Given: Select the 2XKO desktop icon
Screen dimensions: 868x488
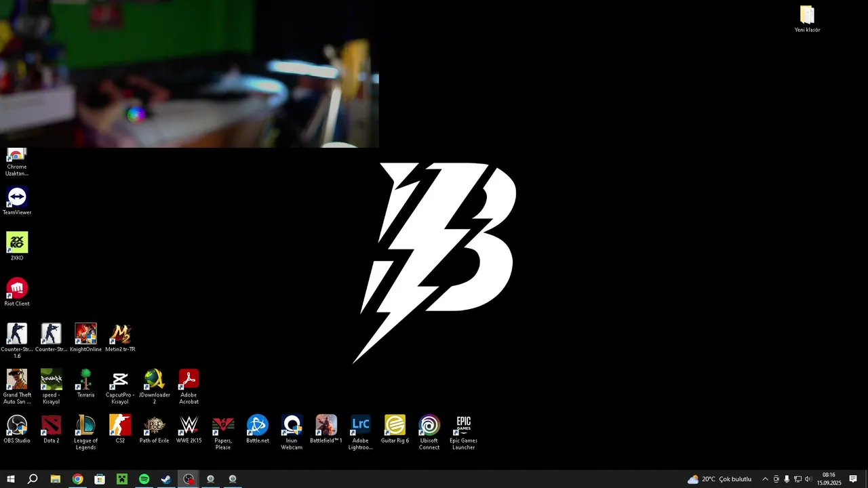Looking at the screenshot, I should point(17,247).
